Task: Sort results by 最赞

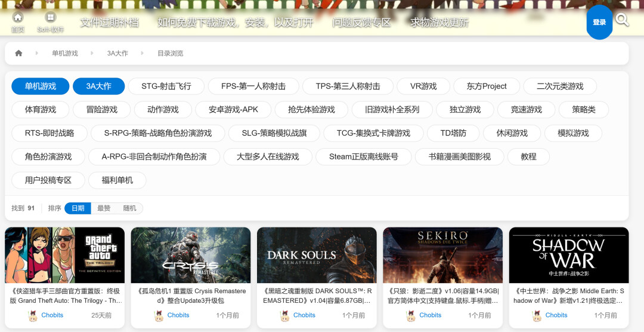Action: pyautogui.click(x=104, y=208)
